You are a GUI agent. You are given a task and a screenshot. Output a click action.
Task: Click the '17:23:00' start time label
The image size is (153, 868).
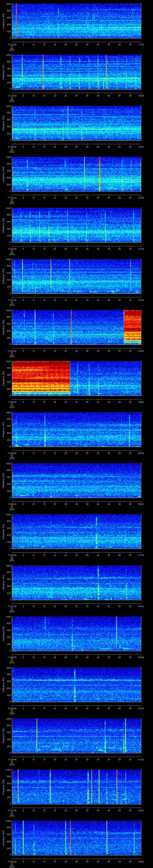12,402
